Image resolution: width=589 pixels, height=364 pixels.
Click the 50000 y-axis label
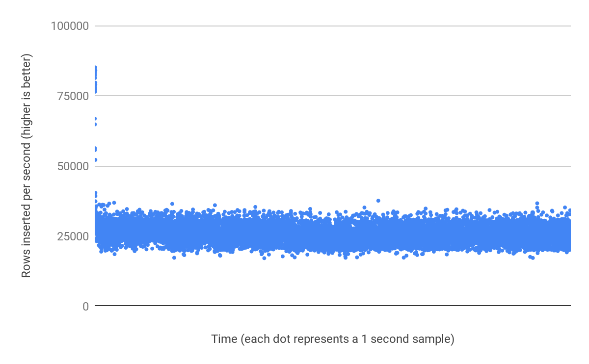coord(73,166)
